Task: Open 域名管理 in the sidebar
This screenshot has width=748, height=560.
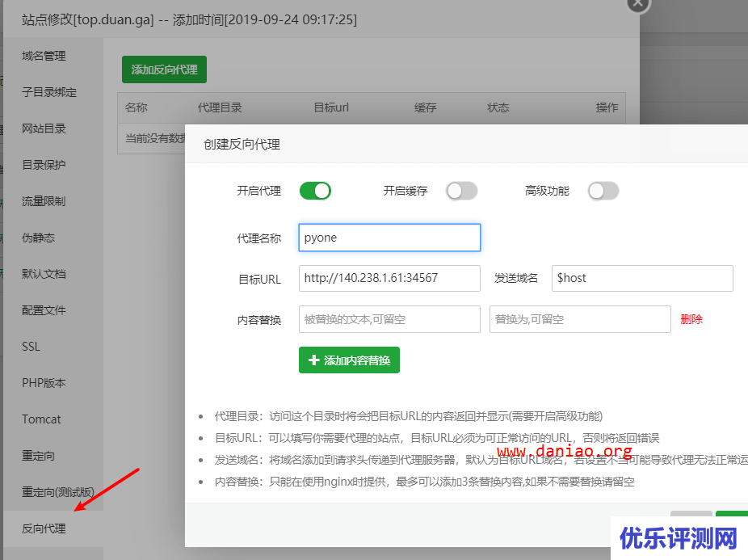Action: pos(44,56)
